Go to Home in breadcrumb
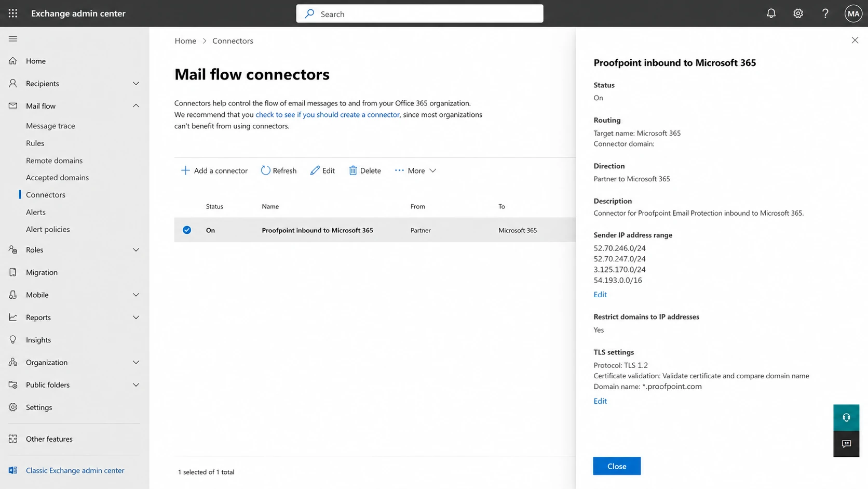The height and width of the screenshot is (489, 868). [x=185, y=41]
